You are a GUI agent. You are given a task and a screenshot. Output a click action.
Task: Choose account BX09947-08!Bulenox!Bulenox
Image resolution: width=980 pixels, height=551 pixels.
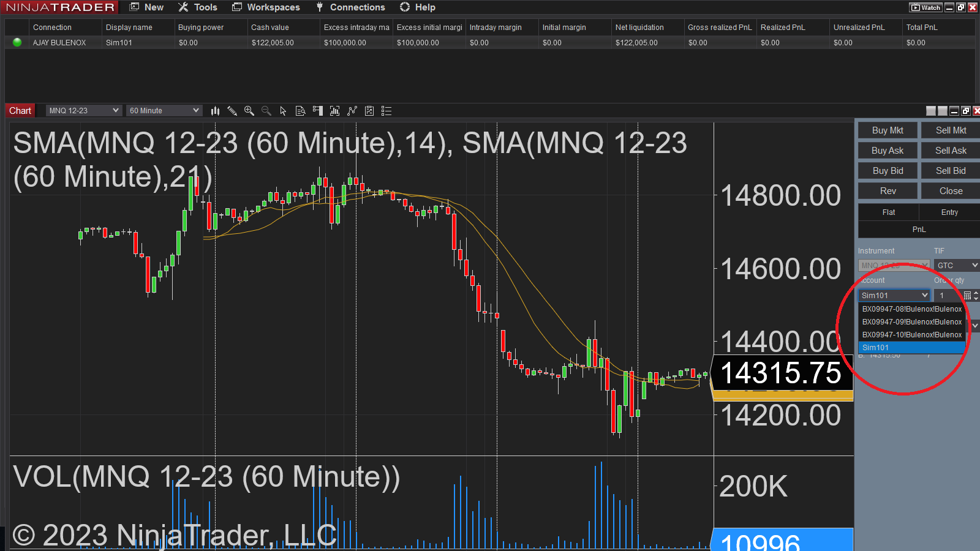912,309
